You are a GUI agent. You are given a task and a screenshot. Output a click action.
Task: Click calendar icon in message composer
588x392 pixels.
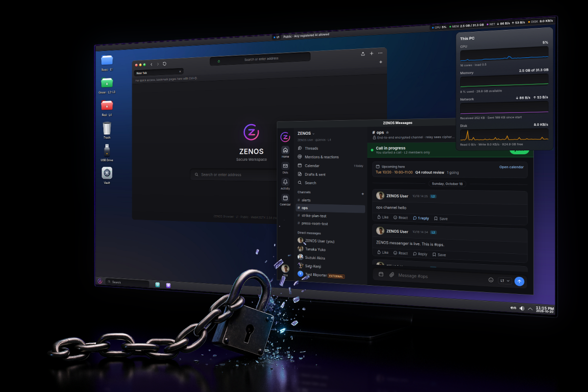381,274
